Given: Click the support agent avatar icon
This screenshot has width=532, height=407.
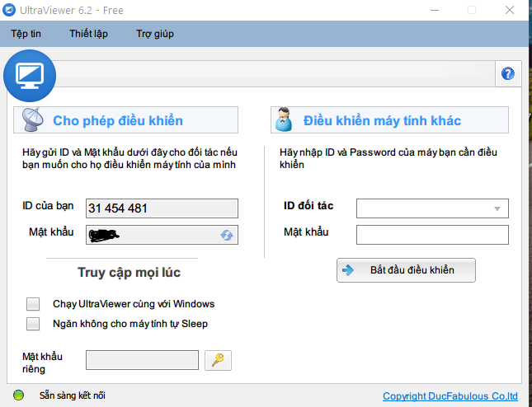Looking at the screenshot, I should (284, 119).
